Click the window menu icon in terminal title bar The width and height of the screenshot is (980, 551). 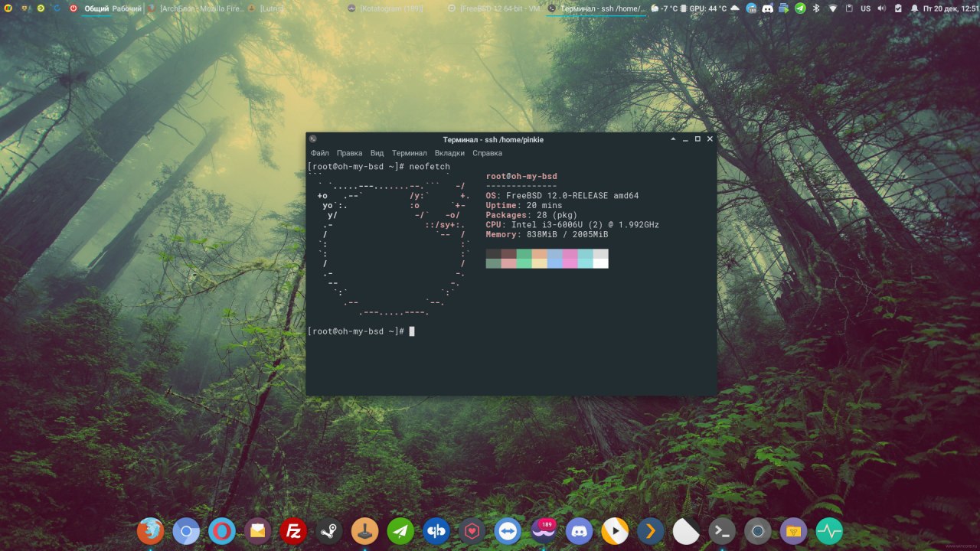[x=312, y=139]
